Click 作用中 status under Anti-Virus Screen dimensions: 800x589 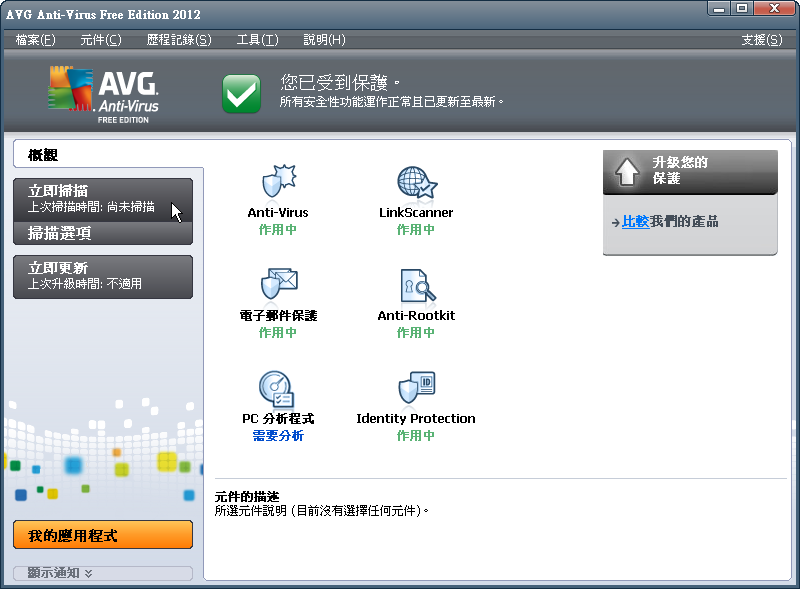click(x=278, y=230)
